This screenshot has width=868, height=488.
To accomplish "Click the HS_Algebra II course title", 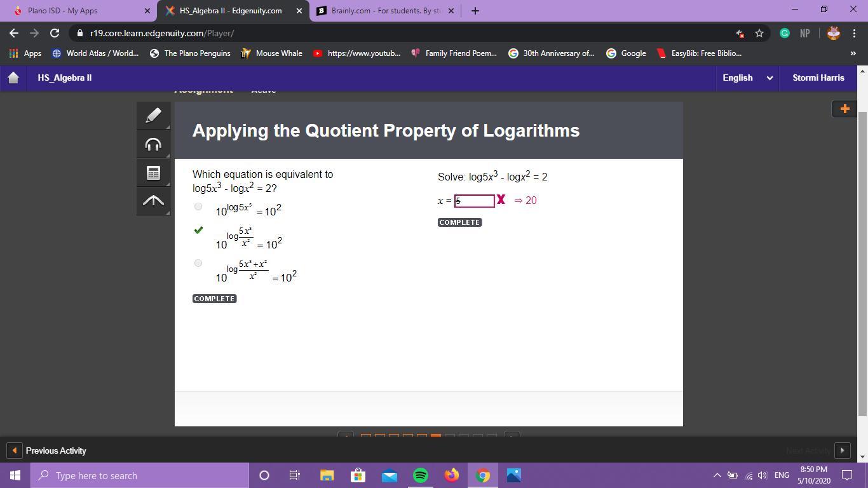I will [65, 78].
